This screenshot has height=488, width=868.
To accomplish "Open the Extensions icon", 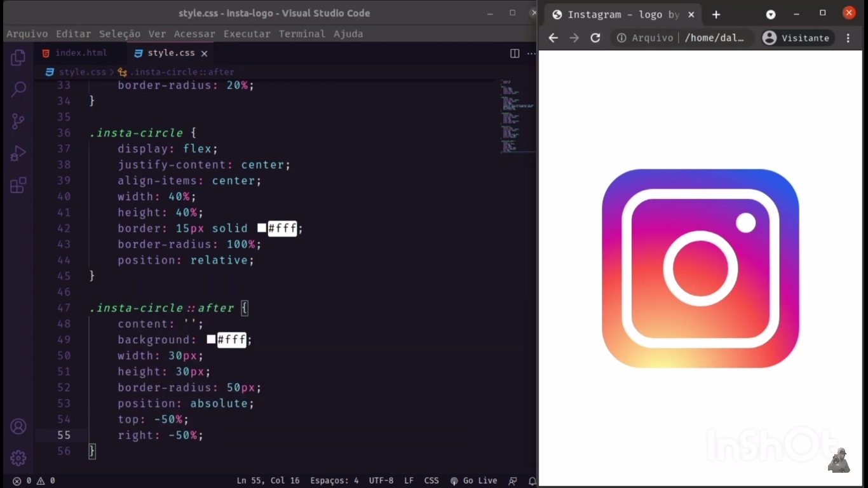I will click(18, 184).
